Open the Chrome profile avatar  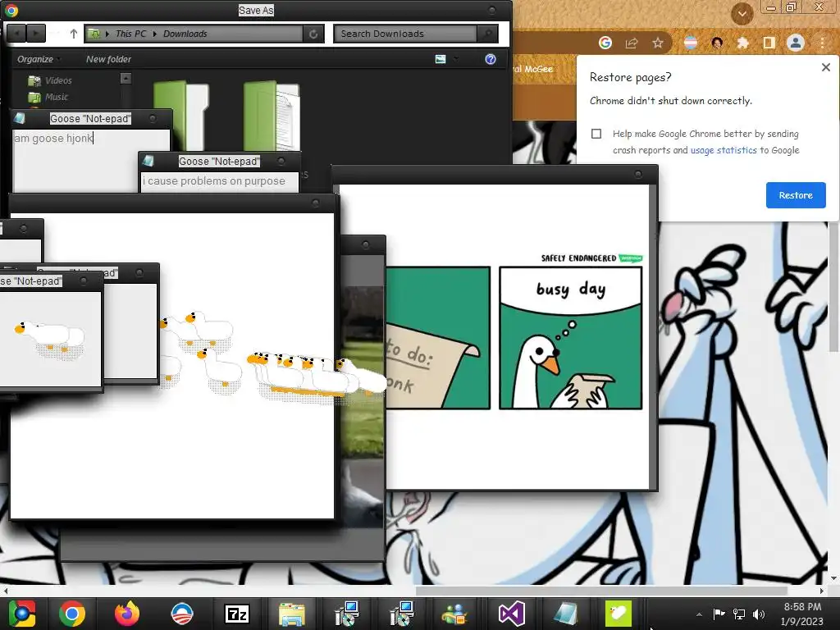coord(796,43)
